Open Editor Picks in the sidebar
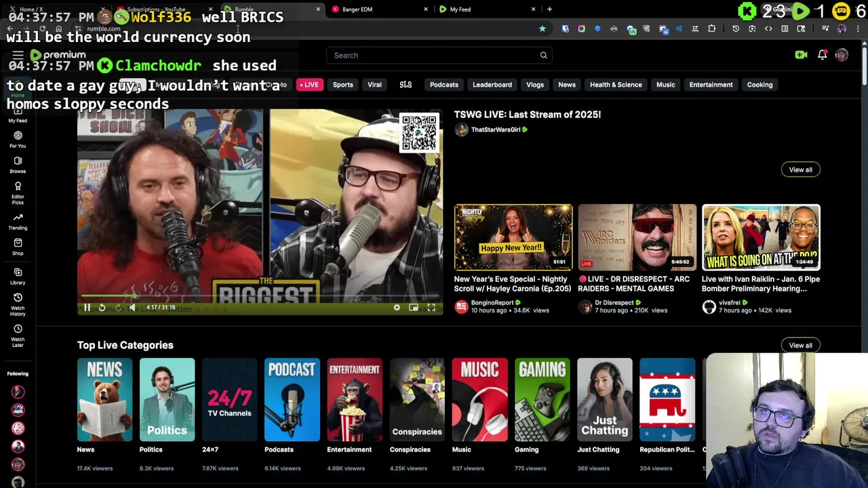 click(18, 193)
